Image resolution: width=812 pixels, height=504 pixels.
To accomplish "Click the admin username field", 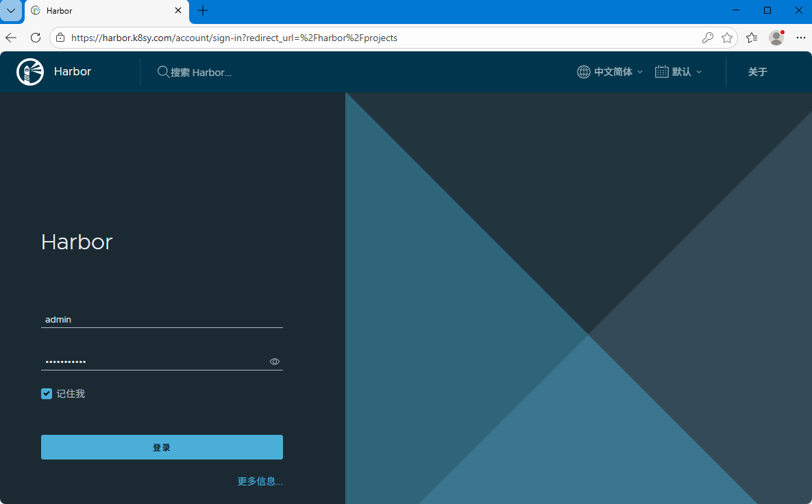I will point(162,320).
